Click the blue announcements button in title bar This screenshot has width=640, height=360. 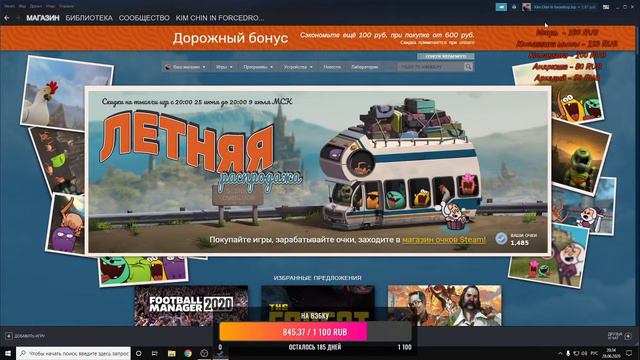(x=501, y=7)
